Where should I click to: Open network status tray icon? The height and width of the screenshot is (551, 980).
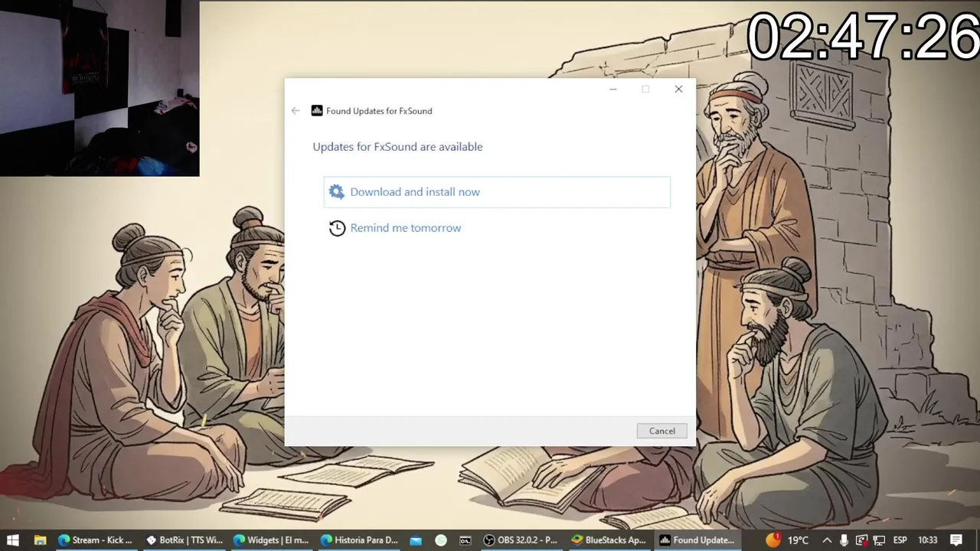pyautogui.click(x=879, y=540)
